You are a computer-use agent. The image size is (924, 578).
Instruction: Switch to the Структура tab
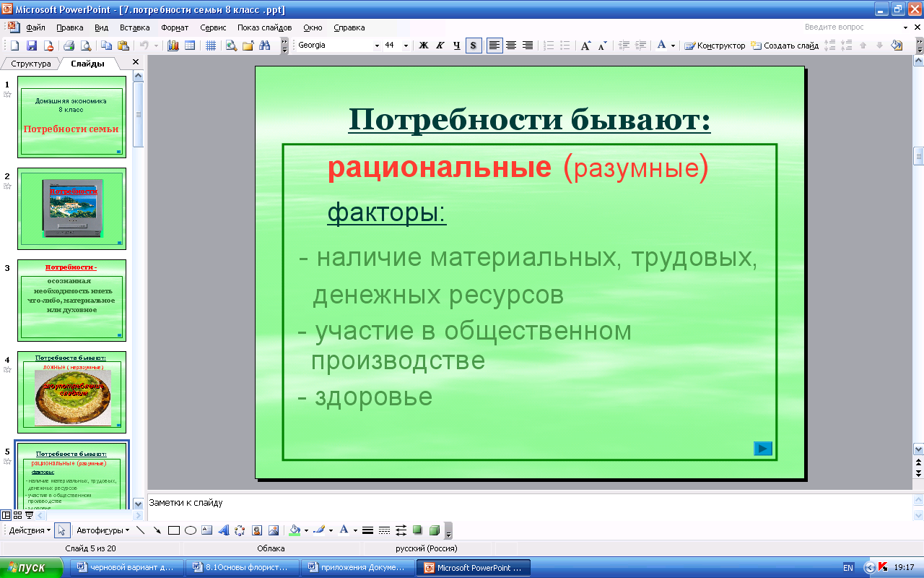(x=31, y=64)
